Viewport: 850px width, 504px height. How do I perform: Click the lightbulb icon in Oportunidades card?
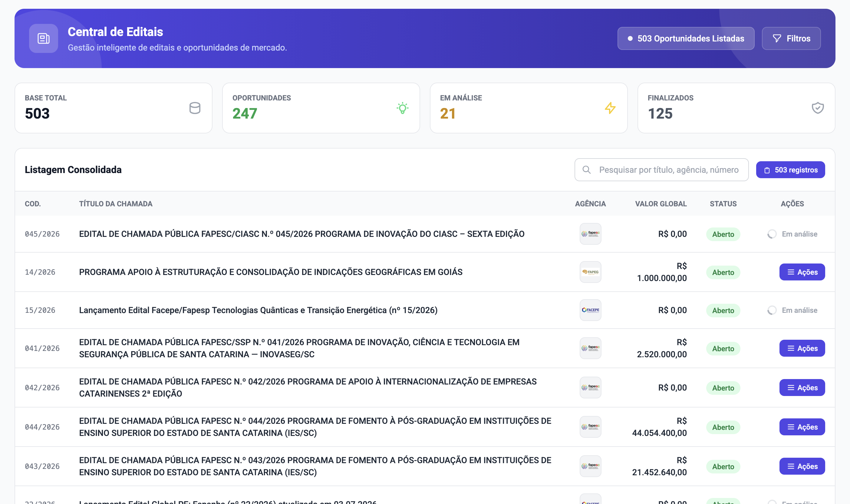click(x=403, y=108)
